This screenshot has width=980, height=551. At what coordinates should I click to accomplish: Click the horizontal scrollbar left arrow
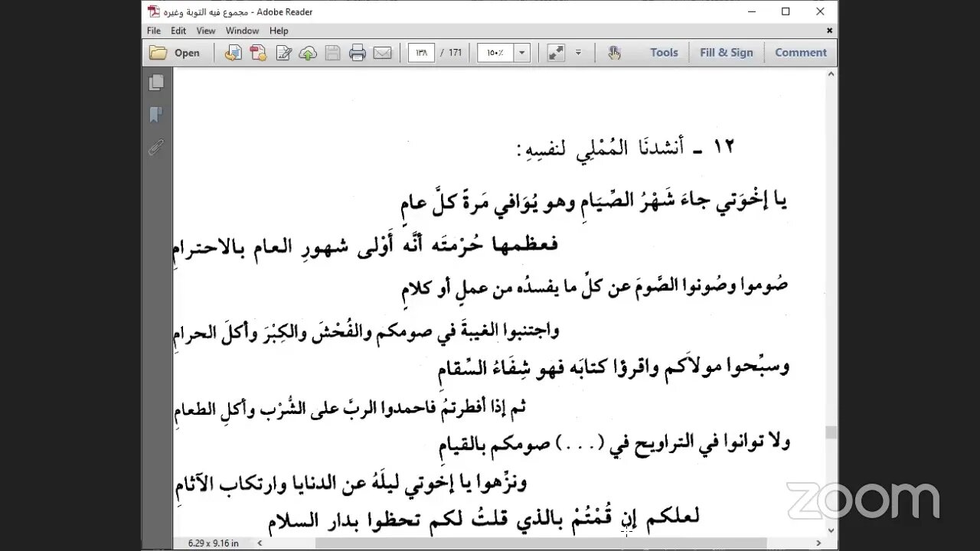tap(259, 543)
